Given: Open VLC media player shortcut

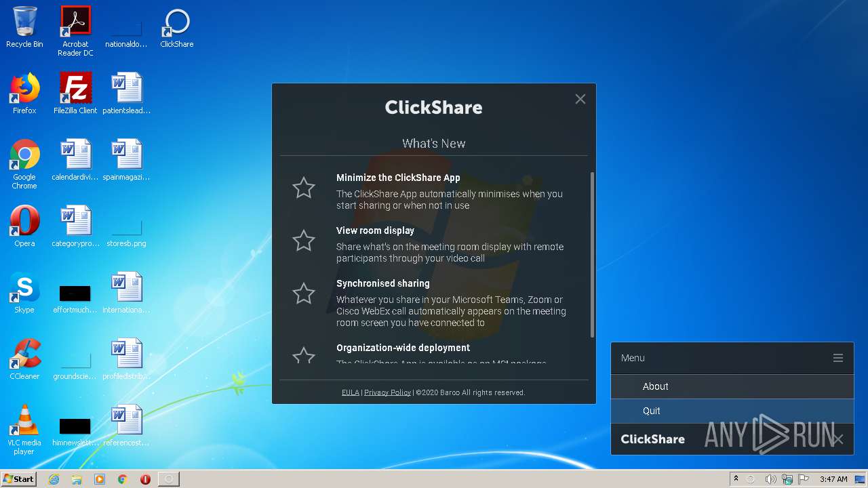Looking at the screenshot, I should (x=24, y=430).
